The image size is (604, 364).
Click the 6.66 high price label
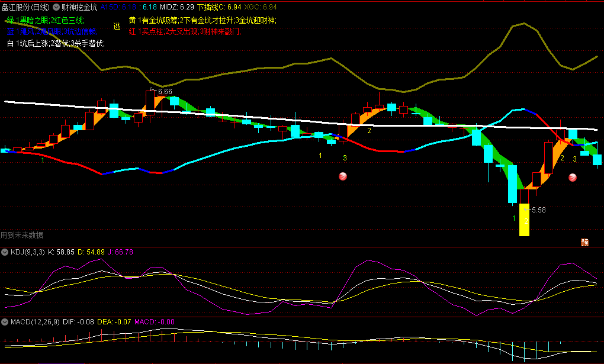165,92
